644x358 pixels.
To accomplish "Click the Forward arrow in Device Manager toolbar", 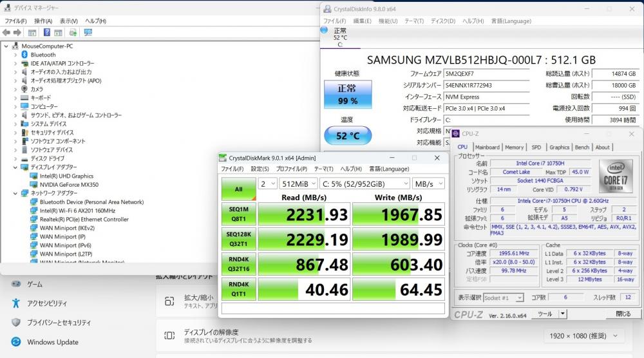I will click(x=17, y=32).
